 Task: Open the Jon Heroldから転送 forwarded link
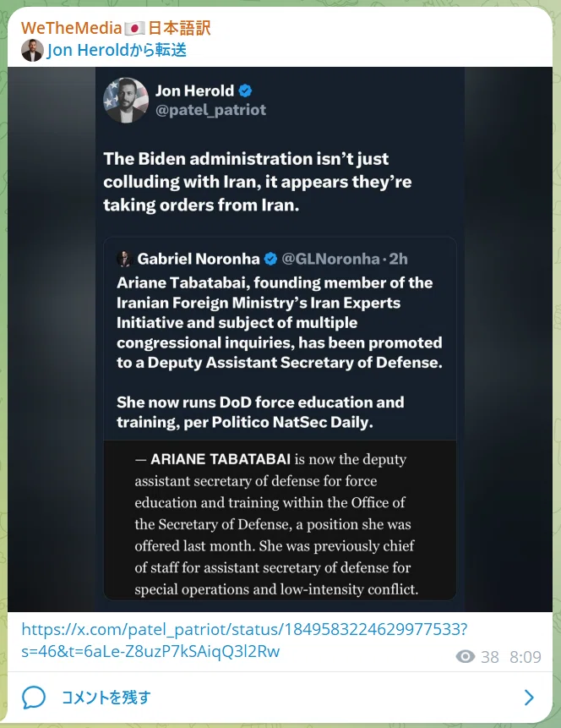pos(117,50)
